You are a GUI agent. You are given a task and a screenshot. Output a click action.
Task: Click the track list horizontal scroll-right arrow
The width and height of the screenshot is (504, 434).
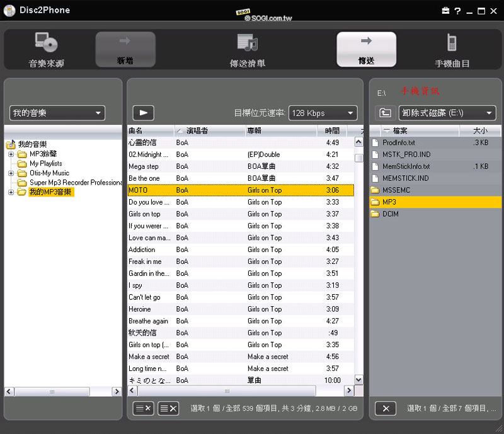pyautogui.click(x=349, y=391)
